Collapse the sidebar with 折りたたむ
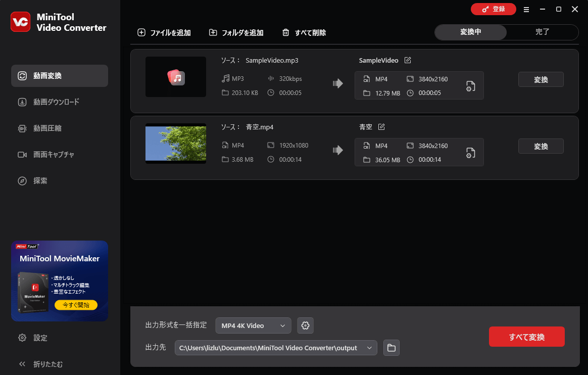 [40, 364]
